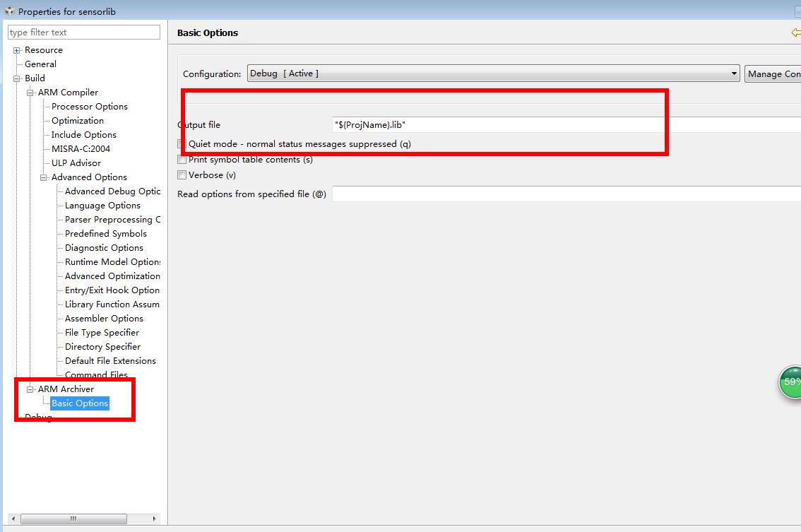Open Parser Preprocessing Options page

112,220
